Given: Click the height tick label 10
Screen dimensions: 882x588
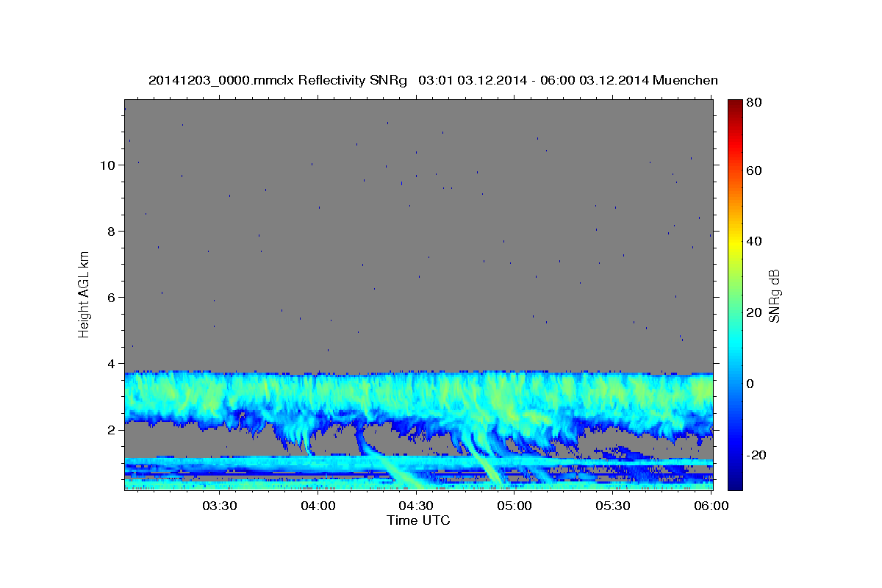Looking at the screenshot, I should [107, 165].
